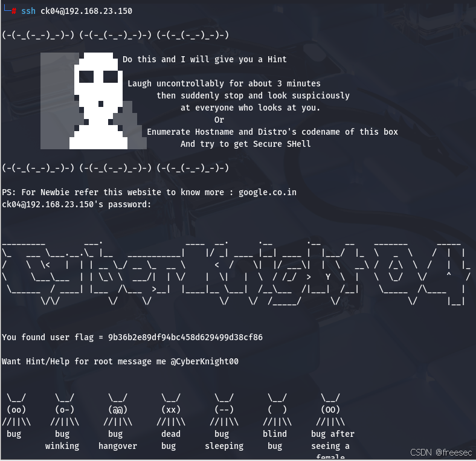Click the 'PS: For Newbie refer this website' line
476x461 pixels.
coord(149,192)
